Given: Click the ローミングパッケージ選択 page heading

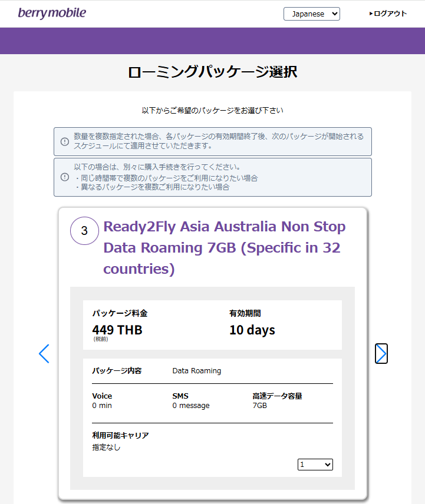Looking at the screenshot, I should (212, 72).
